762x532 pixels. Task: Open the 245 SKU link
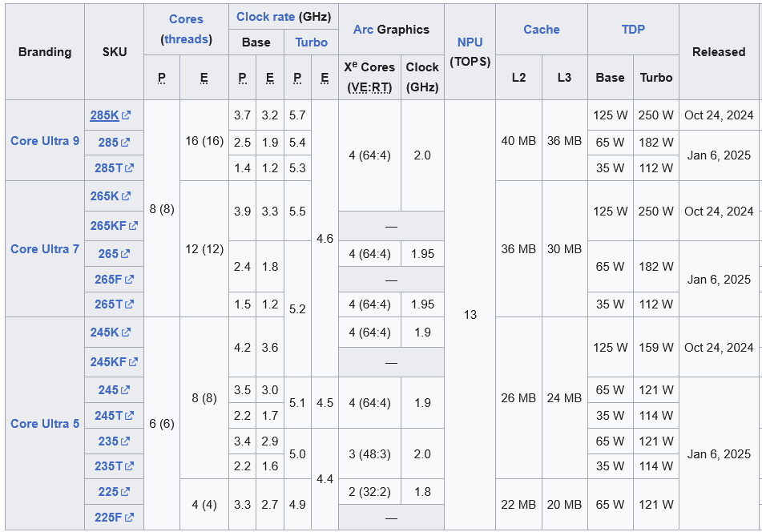[x=108, y=389]
